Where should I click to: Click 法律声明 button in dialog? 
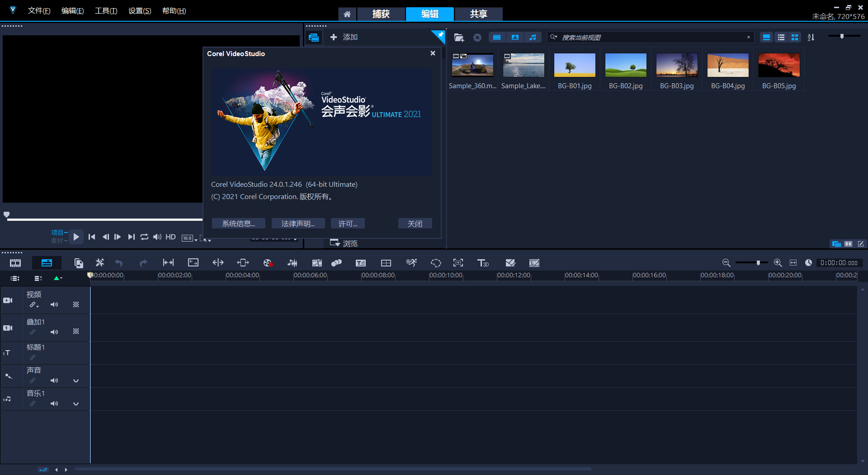[x=298, y=223]
